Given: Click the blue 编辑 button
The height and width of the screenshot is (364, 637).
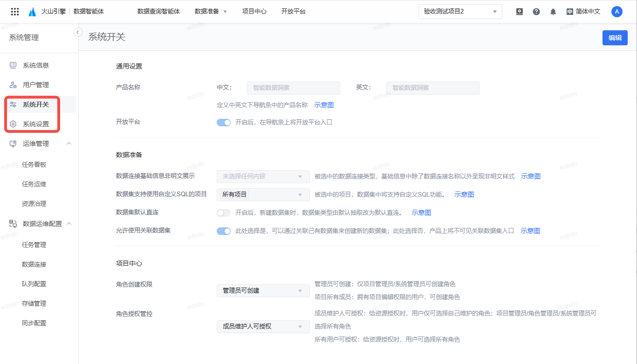Looking at the screenshot, I should (615, 38).
